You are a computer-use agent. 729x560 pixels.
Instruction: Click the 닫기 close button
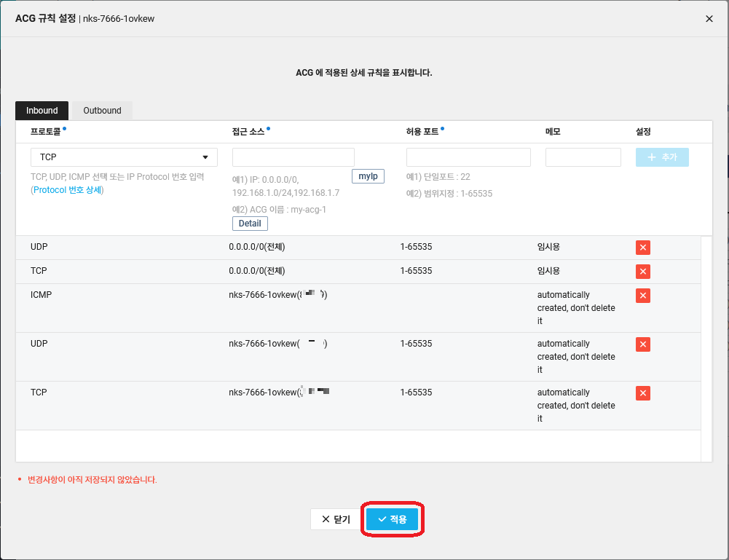336,519
